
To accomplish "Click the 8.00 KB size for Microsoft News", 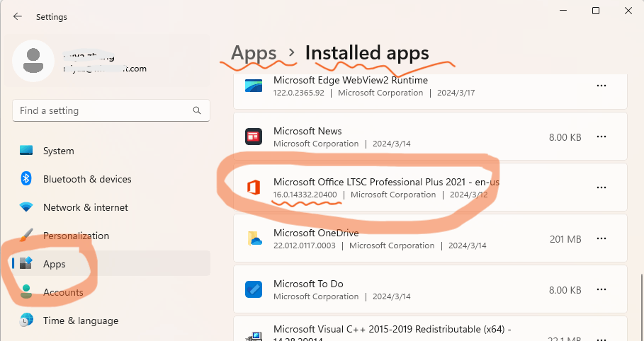I will [565, 137].
